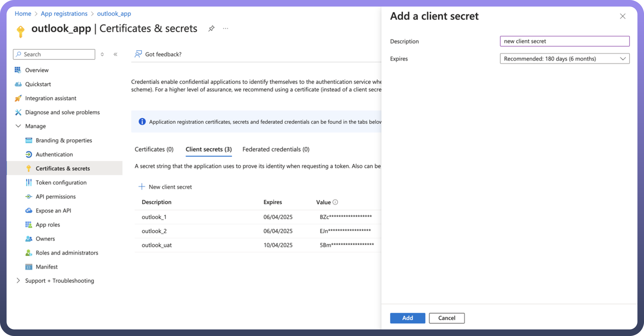
Task: Click the Value column info icon
Action: pyautogui.click(x=335, y=202)
